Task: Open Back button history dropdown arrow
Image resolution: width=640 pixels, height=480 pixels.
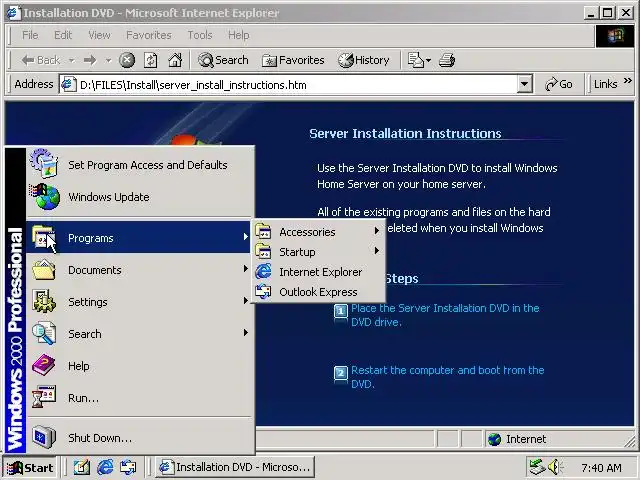Action: (x=71, y=60)
